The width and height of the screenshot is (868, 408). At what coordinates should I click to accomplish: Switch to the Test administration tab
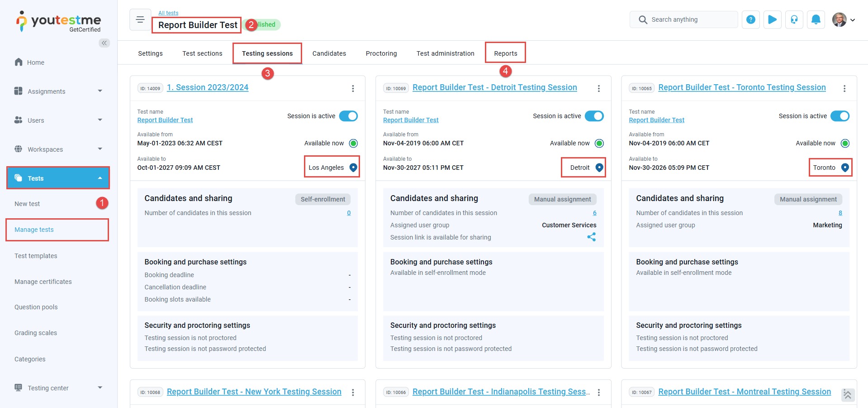[446, 53]
